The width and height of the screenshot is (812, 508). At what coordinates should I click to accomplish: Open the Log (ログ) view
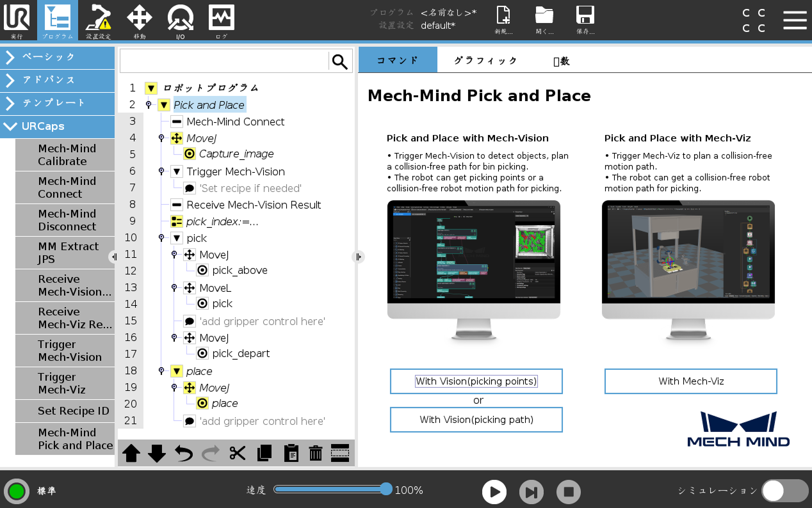[222, 20]
